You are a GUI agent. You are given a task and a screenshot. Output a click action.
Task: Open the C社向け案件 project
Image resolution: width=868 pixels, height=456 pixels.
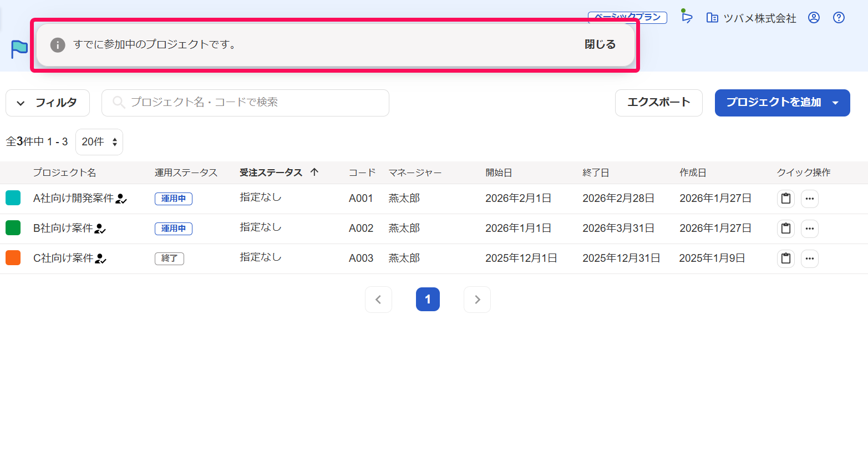coord(63,258)
